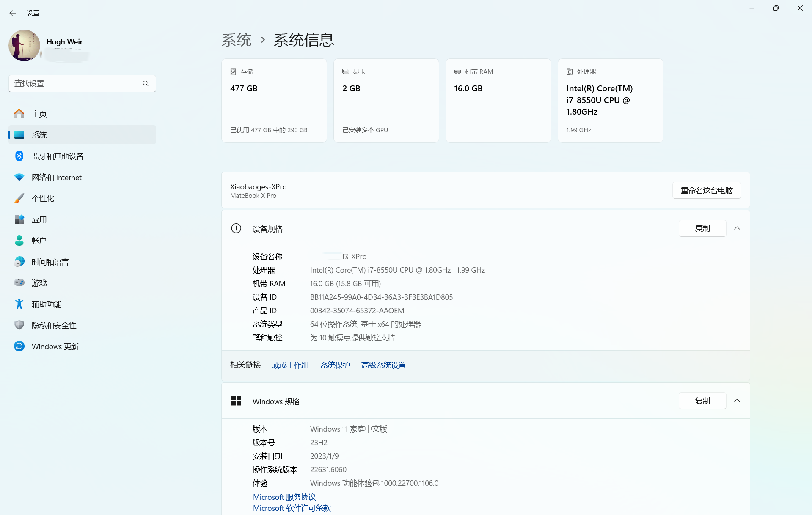
Task: Collapse the Windows 规格 section
Action: [x=737, y=400]
